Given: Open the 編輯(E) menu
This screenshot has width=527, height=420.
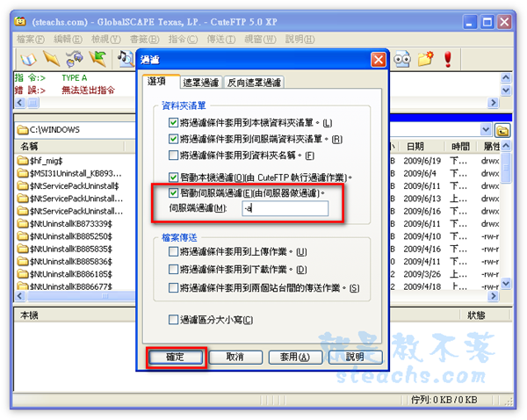Looking at the screenshot, I should click(68, 40).
